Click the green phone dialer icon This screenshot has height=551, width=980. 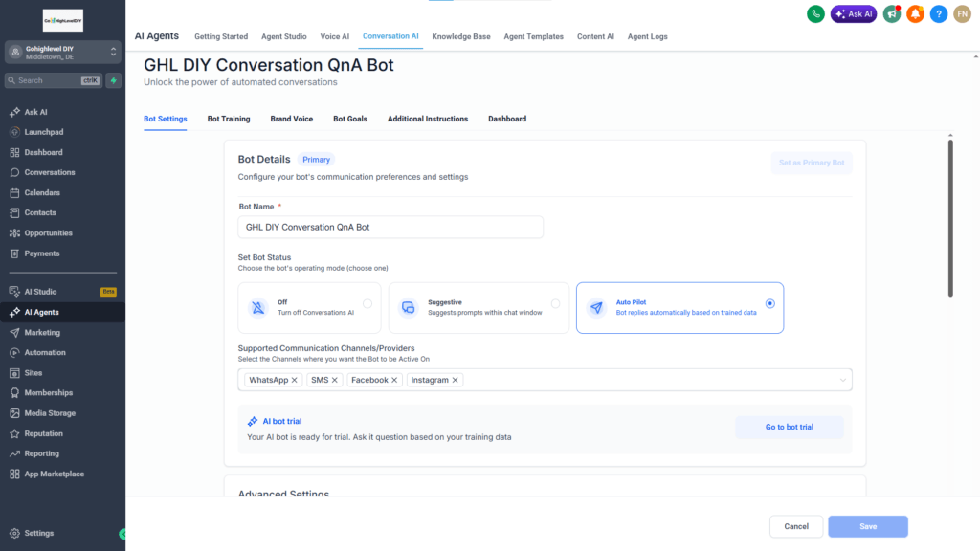click(x=815, y=13)
